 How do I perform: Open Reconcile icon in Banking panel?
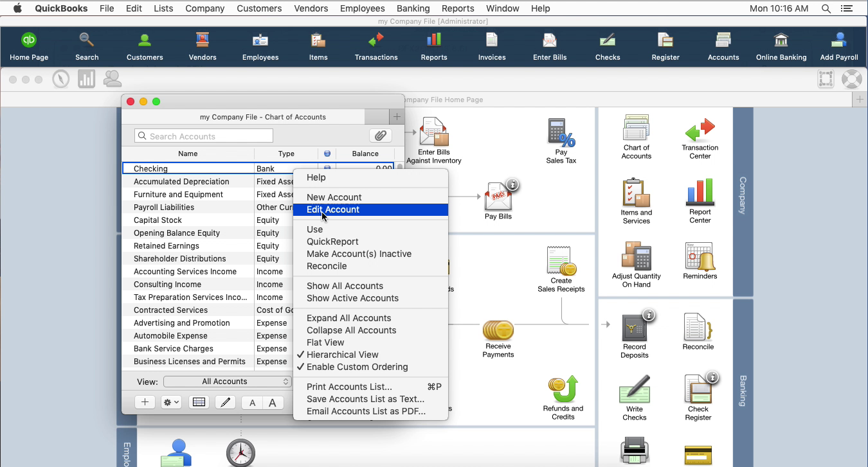[698, 331]
